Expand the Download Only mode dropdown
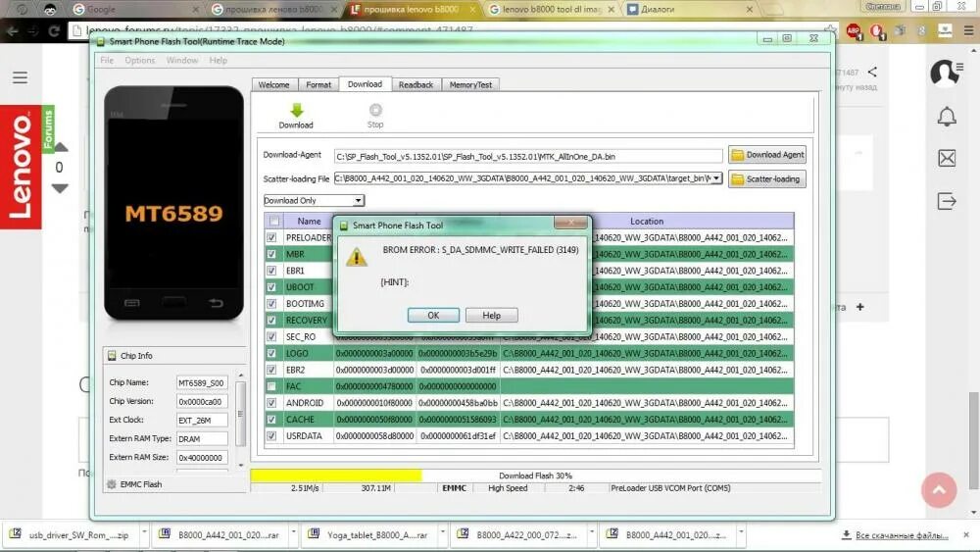The image size is (980, 552). [x=358, y=201]
